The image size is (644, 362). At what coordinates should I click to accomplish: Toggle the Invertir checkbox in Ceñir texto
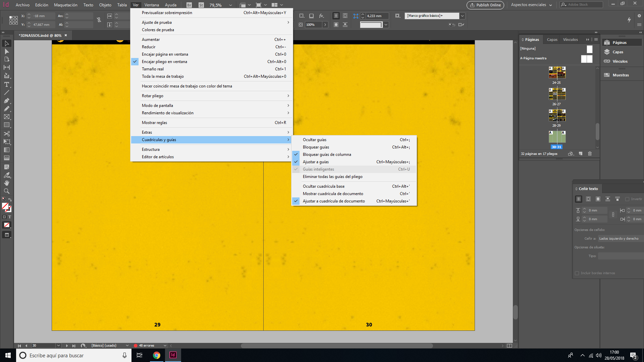click(627, 199)
